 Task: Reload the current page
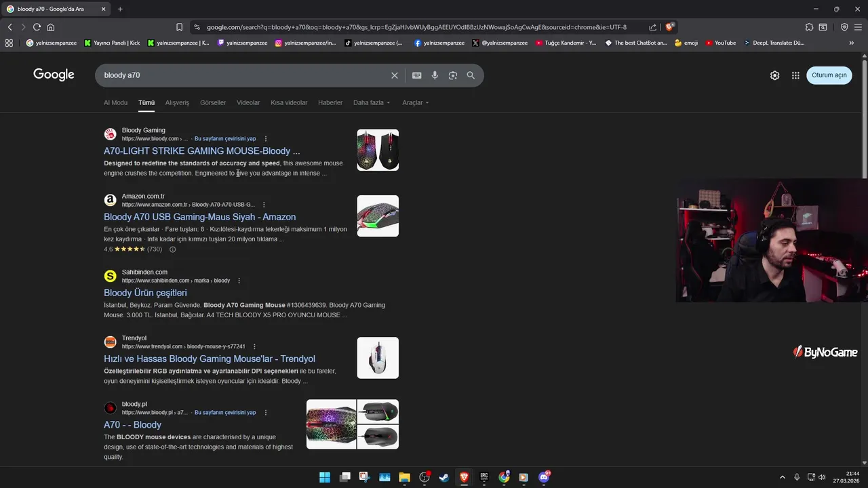pyautogui.click(x=37, y=27)
